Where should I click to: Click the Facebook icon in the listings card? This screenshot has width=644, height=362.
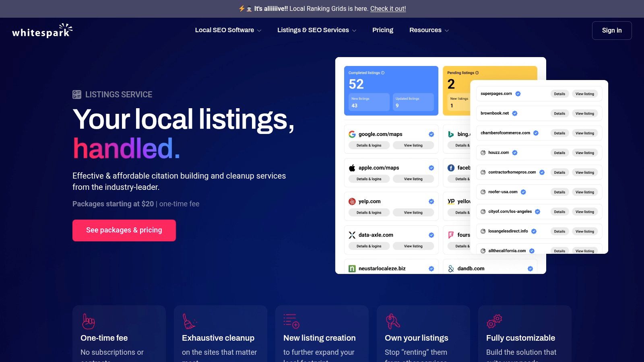tap(450, 168)
